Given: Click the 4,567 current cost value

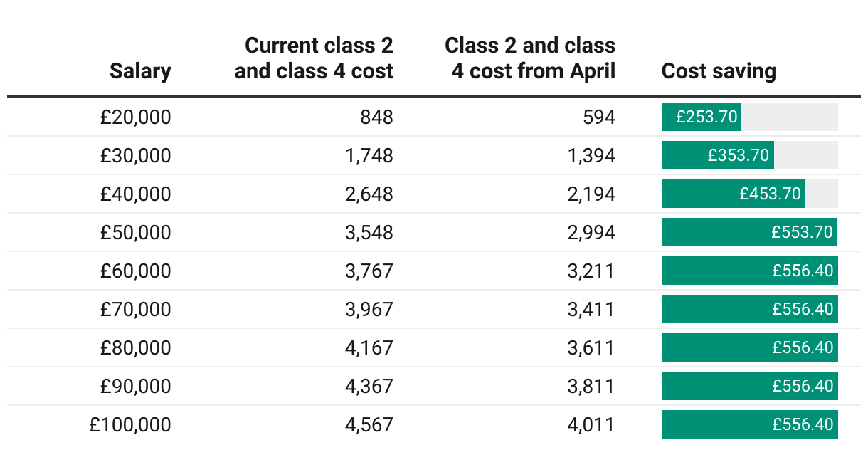Looking at the screenshot, I should tap(369, 424).
